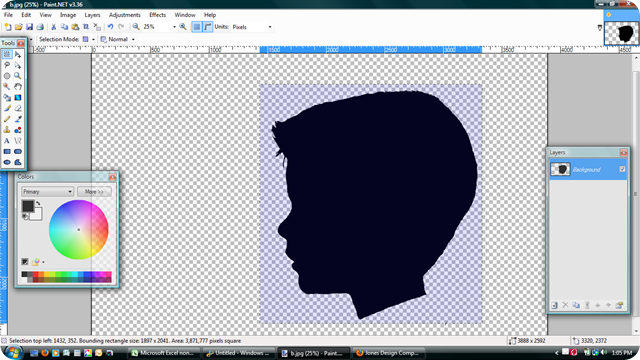This screenshot has height=360, width=640.
Task: Select the Clone Stamp tool
Action: click(x=7, y=130)
